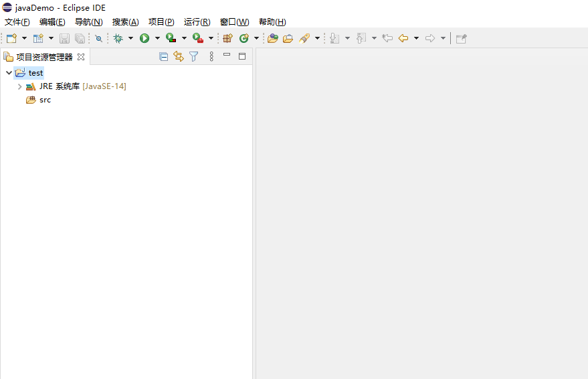Open the 项目(P) menu
This screenshot has width=588, height=379.
161,22
